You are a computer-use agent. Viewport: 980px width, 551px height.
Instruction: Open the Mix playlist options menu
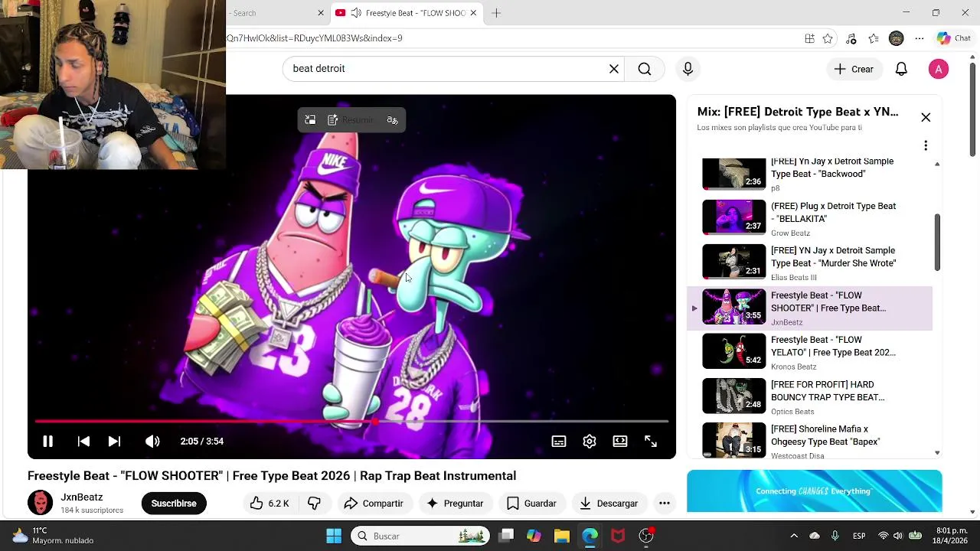pos(926,145)
